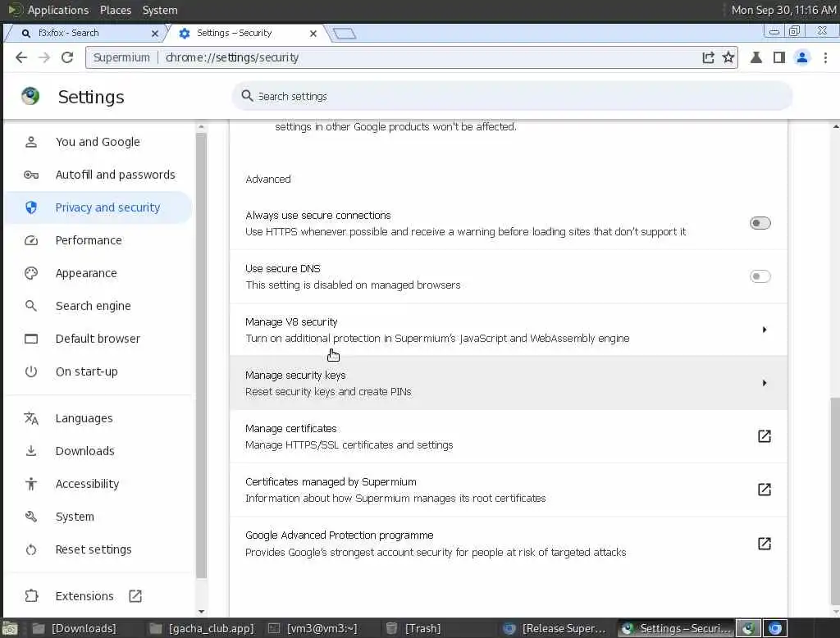Open You and Google settings section
Viewport: 840px width, 638px height.
[98, 142]
